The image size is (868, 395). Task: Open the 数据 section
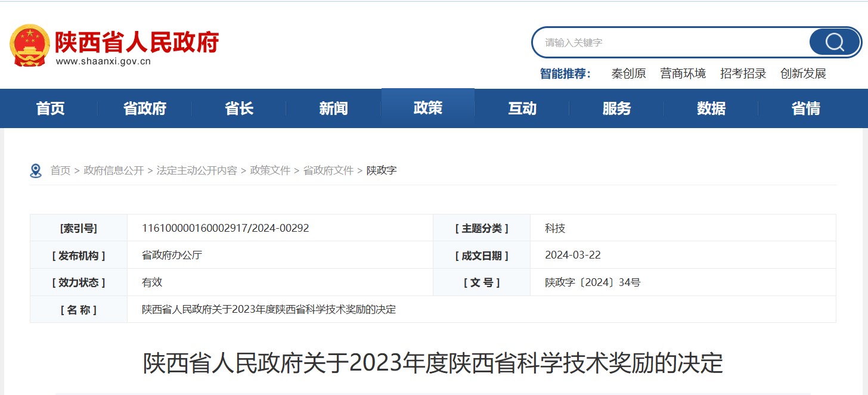[x=711, y=108]
